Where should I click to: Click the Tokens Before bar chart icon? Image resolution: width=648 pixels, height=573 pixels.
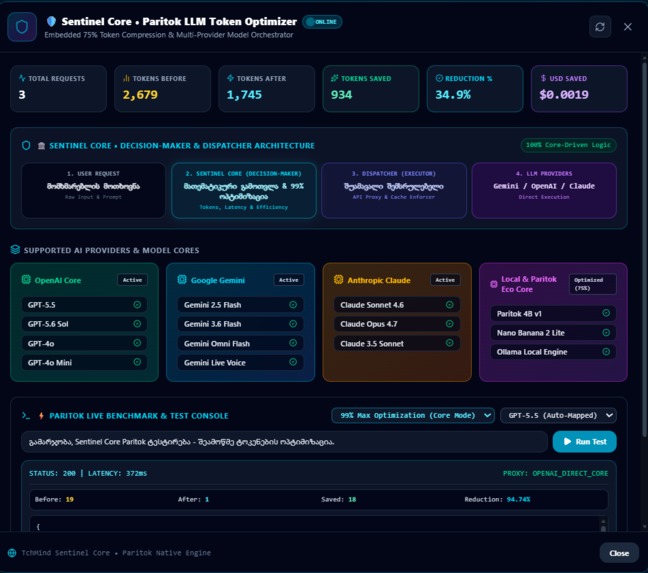[x=126, y=78]
